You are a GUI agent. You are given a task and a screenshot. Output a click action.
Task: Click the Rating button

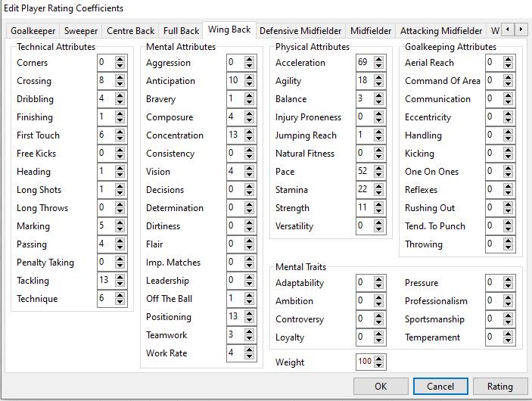pyautogui.click(x=499, y=387)
